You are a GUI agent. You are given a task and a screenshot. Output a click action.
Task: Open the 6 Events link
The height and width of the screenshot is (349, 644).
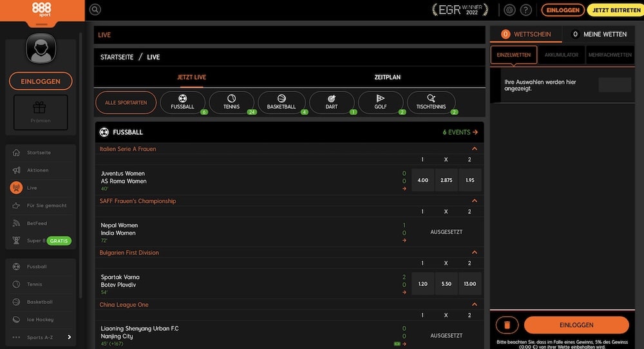pyautogui.click(x=460, y=132)
